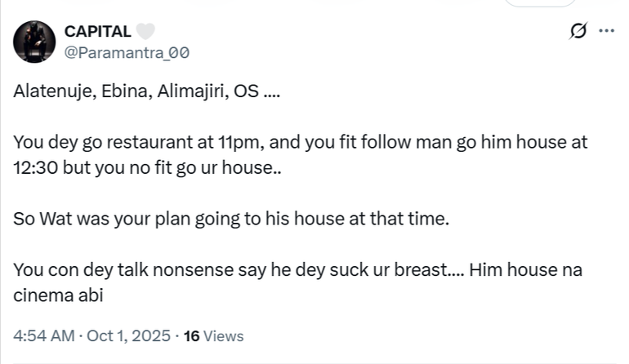The height and width of the screenshot is (364, 629).
Task: Open the CAPITAL profile avatar picture
Action: pyautogui.click(x=34, y=42)
